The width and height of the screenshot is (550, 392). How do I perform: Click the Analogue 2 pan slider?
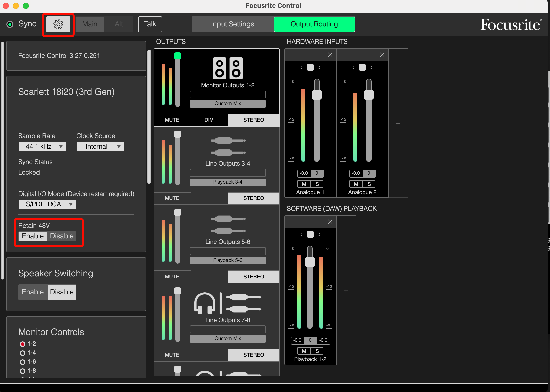pyautogui.click(x=362, y=67)
